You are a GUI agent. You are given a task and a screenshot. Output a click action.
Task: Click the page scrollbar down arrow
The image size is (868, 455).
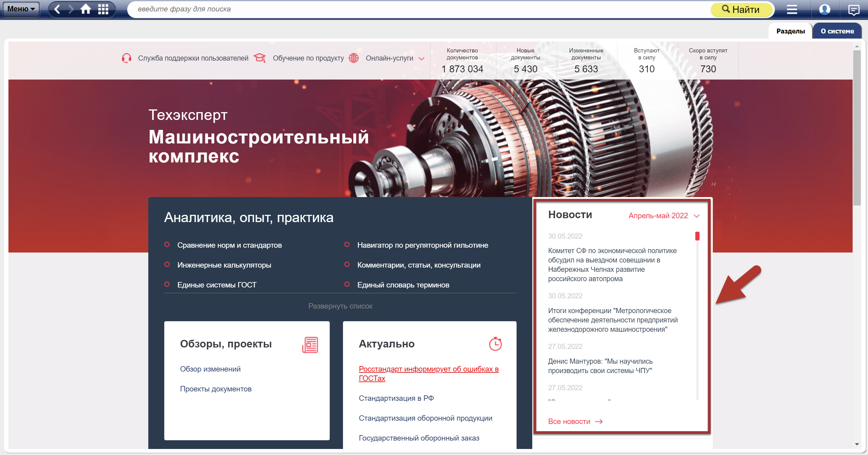(x=857, y=444)
